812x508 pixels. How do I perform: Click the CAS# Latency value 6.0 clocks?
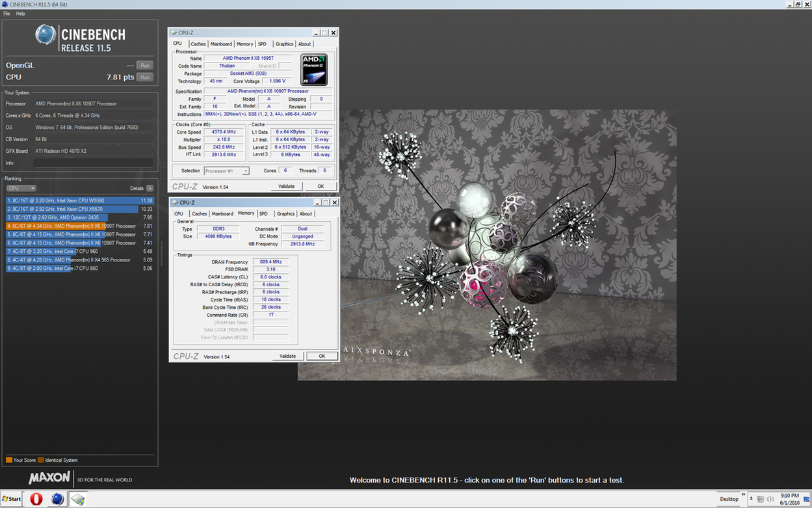(x=272, y=277)
